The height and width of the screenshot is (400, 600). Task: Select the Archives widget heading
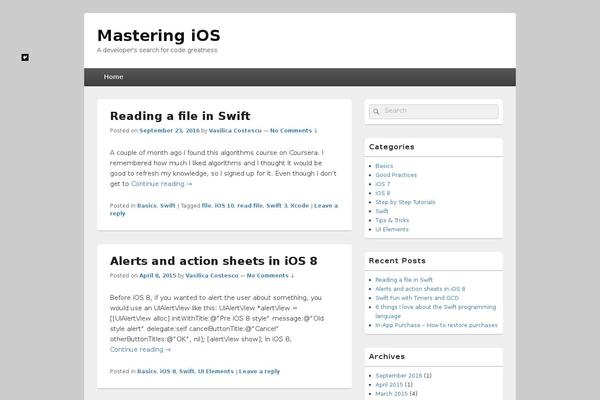(x=386, y=357)
